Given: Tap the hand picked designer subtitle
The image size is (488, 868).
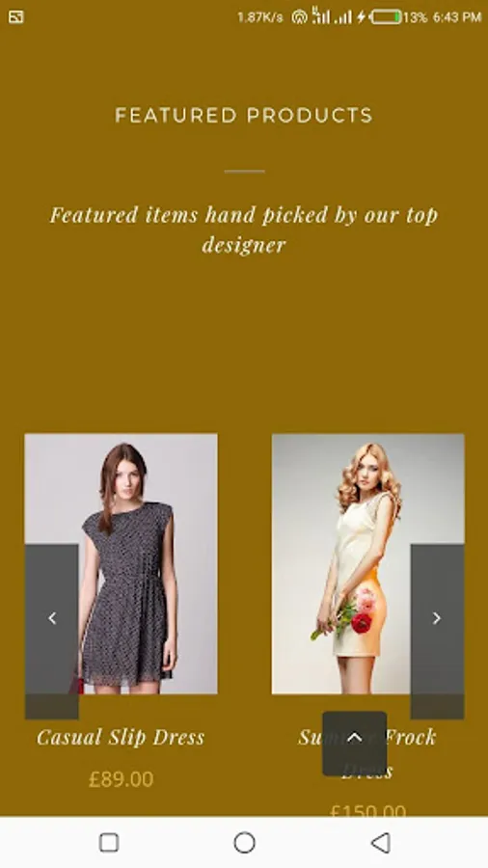Looking at the screenshot, I should click(244, 230).
